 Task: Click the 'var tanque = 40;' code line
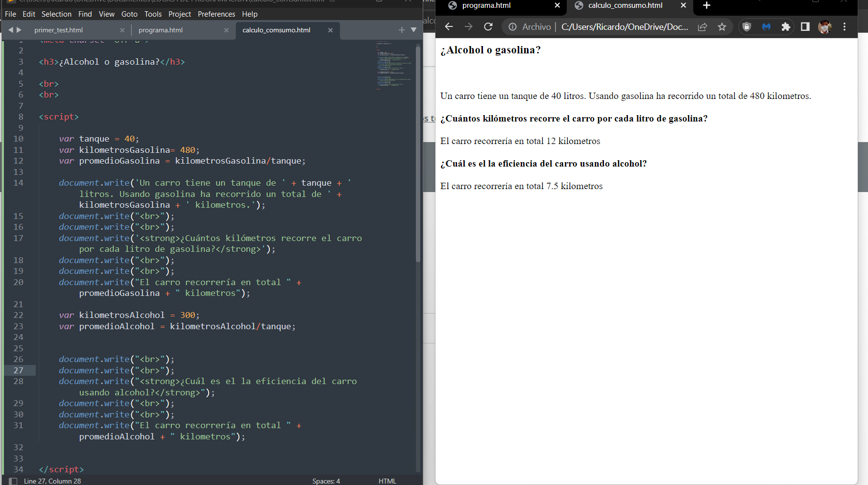(99, 139)
